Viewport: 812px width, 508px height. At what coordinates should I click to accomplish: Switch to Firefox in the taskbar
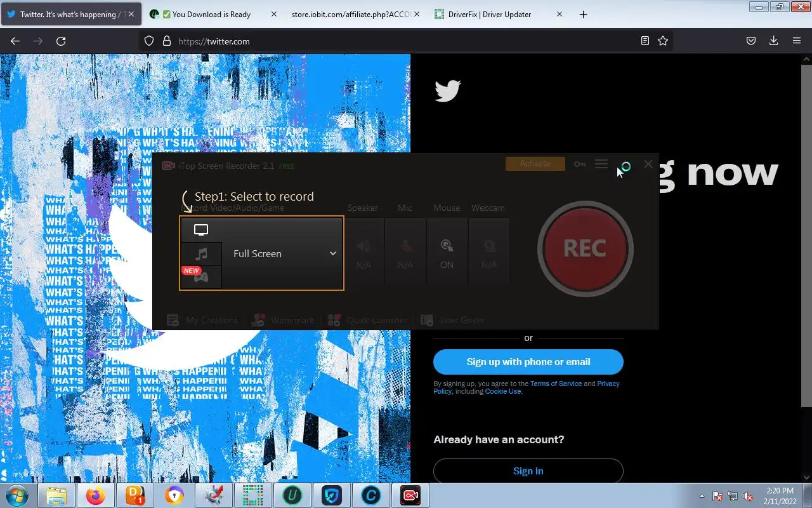click(x=96, y=495)
